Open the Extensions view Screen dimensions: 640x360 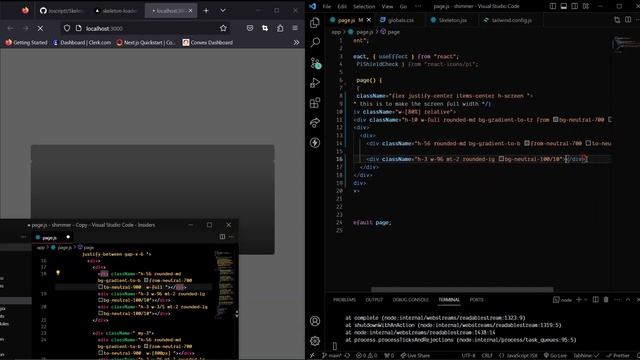315,102
